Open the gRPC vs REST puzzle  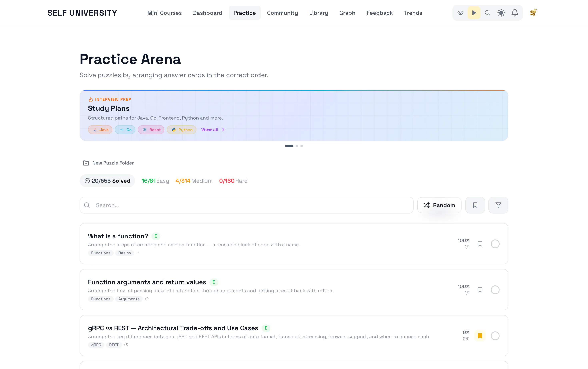(x=173, y=328)
